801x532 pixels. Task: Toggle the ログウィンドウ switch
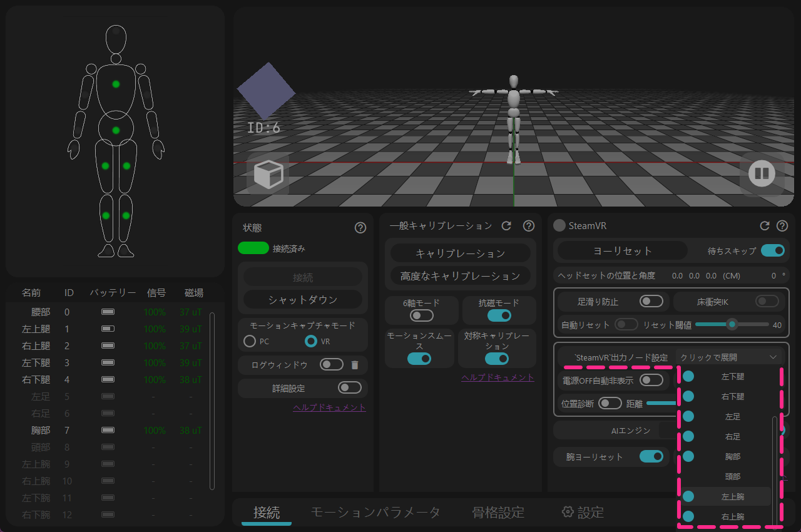[332, 364]
